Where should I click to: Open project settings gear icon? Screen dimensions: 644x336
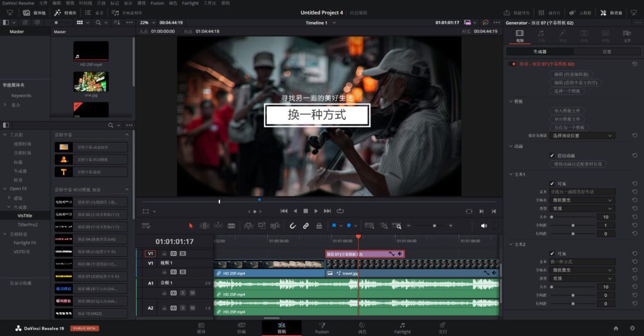pyautogui.click(x=633, y=328)
